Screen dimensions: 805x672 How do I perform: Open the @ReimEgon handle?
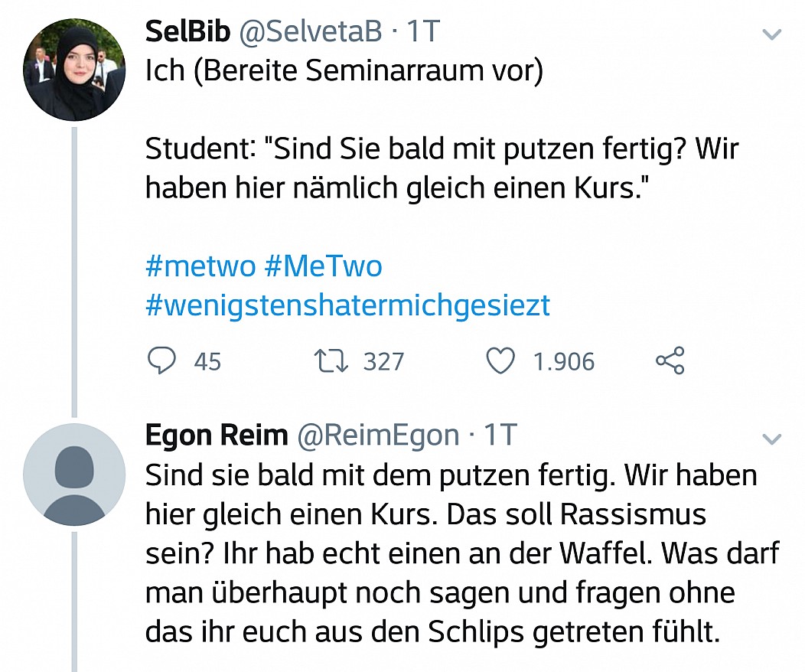(378, 436)
